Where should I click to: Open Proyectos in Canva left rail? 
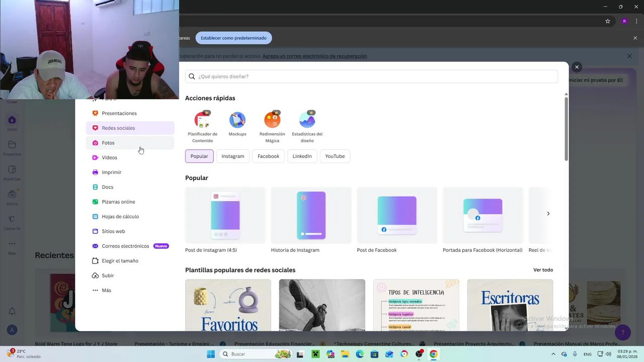[x=12, y=148]
